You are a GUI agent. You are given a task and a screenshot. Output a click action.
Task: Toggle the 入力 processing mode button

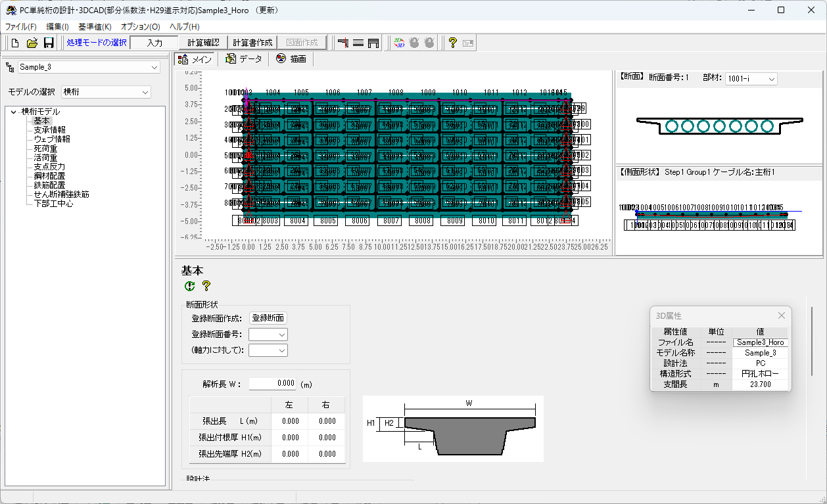coord(154,43)
